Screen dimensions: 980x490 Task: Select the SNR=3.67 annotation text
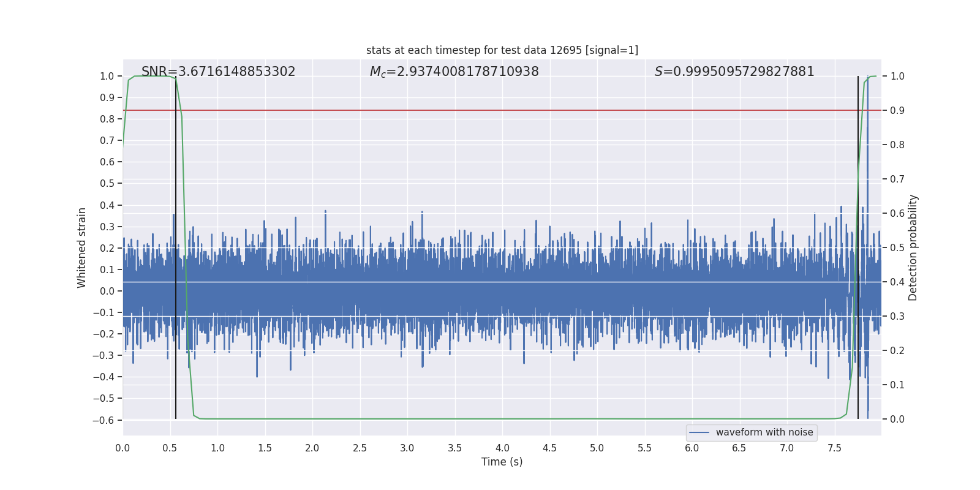pos(218,72)
